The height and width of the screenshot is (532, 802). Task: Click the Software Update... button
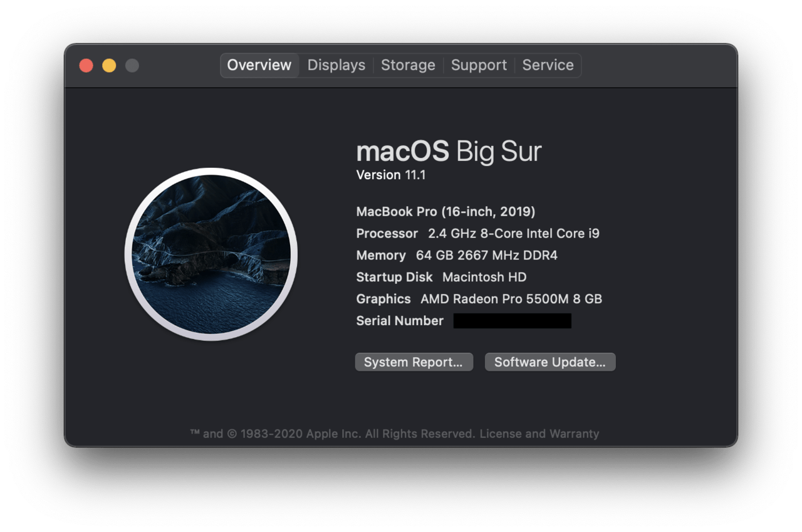point(550,362)
